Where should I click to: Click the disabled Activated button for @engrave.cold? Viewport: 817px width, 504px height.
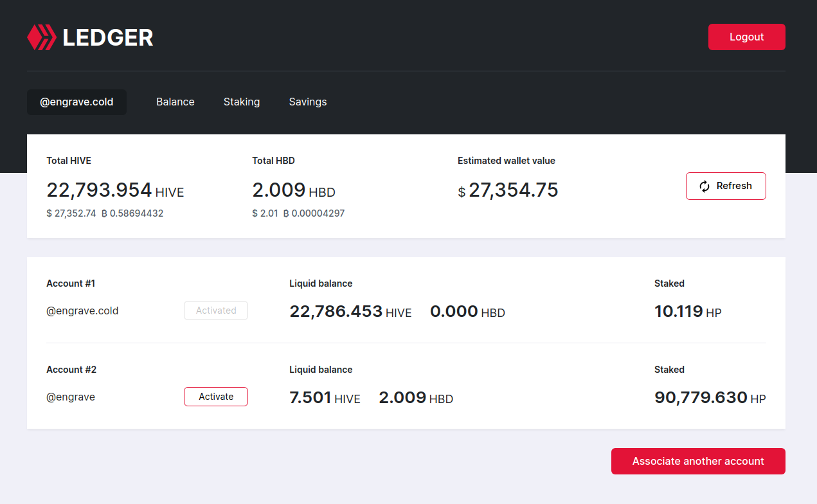(x=216, y=310)
